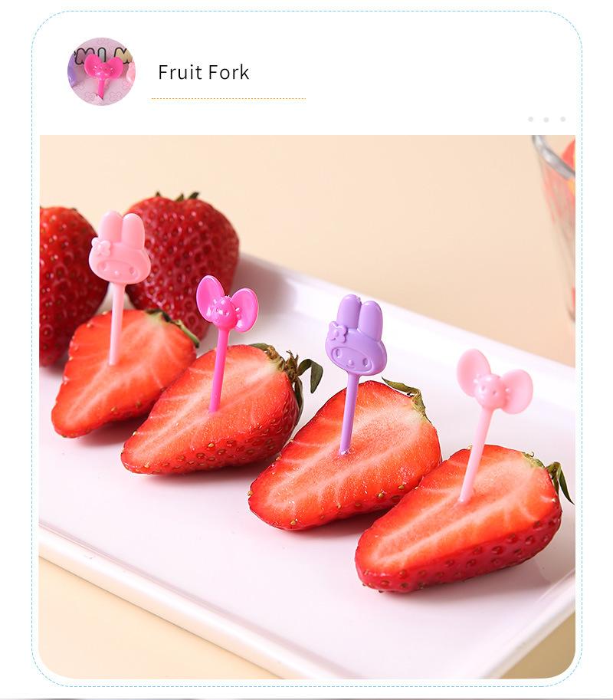Click the third halved strawberry under purple fork
Viewport: 613px width, 700px height.
344,455
